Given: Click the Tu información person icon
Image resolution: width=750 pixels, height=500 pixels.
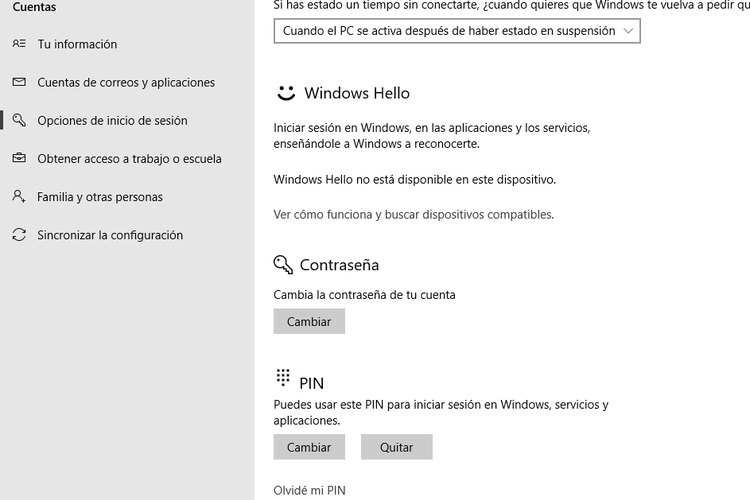Looking at the screenshot, I should pos(19,44).
